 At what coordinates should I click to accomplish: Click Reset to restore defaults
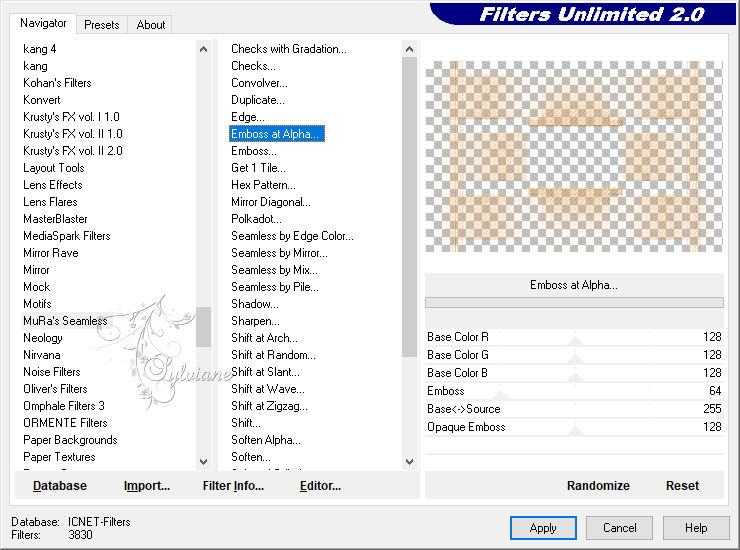[682, 486]
